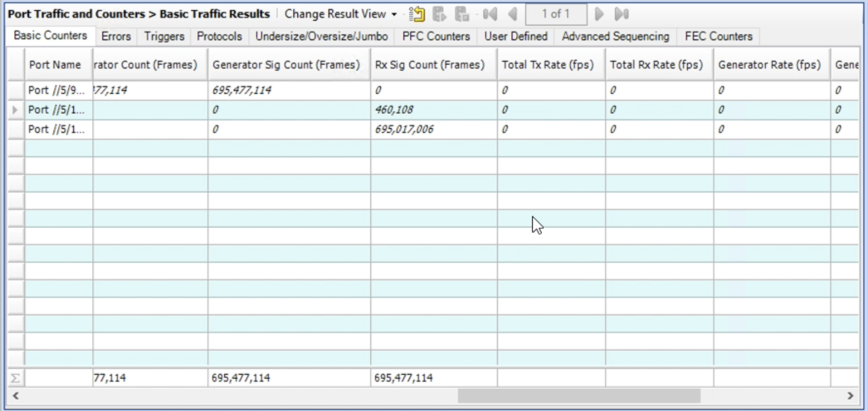
Task: Click the 695,017,006 Rx Sig Count cell
Action: pyautogui.click(x=434, y=129)
